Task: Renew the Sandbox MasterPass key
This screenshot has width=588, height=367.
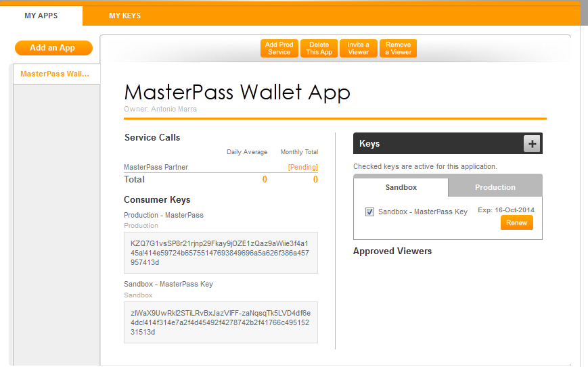Action: click(x=517, y=223)
